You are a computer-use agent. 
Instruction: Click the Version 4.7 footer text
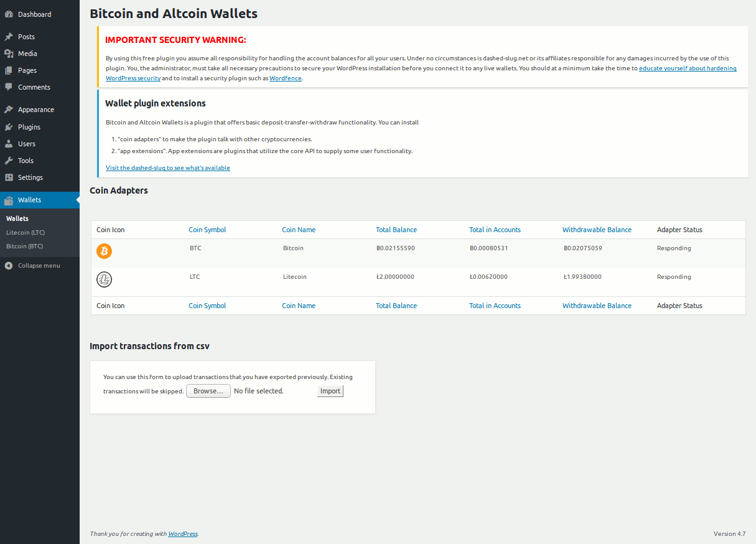pos(729,533)
